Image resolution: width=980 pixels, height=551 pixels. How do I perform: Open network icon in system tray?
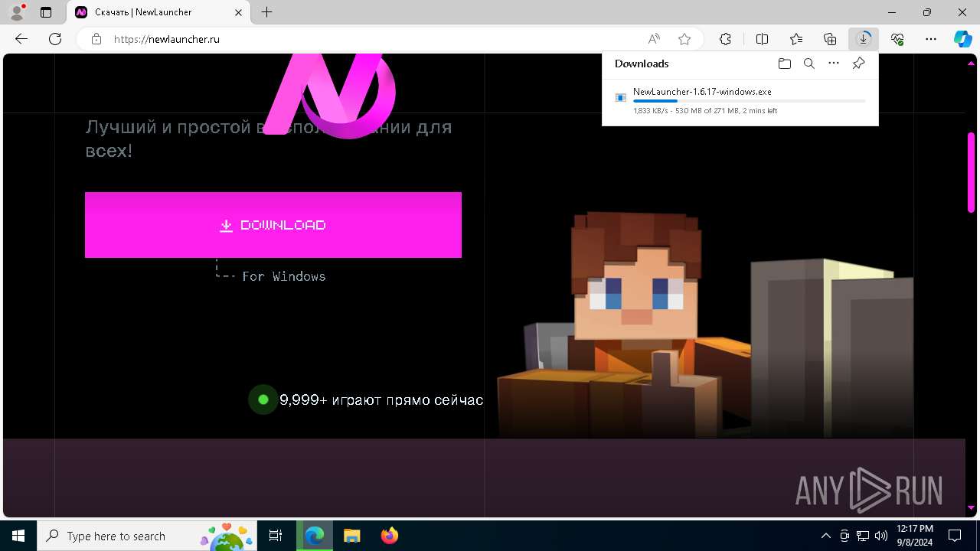863,536
